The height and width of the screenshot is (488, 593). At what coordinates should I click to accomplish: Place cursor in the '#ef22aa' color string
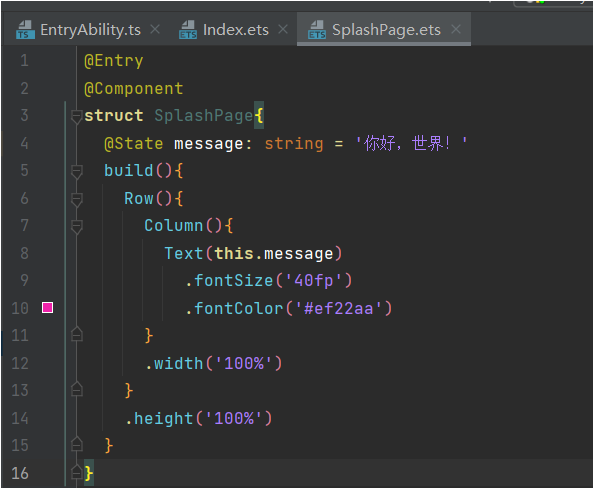tap(338, 308)
